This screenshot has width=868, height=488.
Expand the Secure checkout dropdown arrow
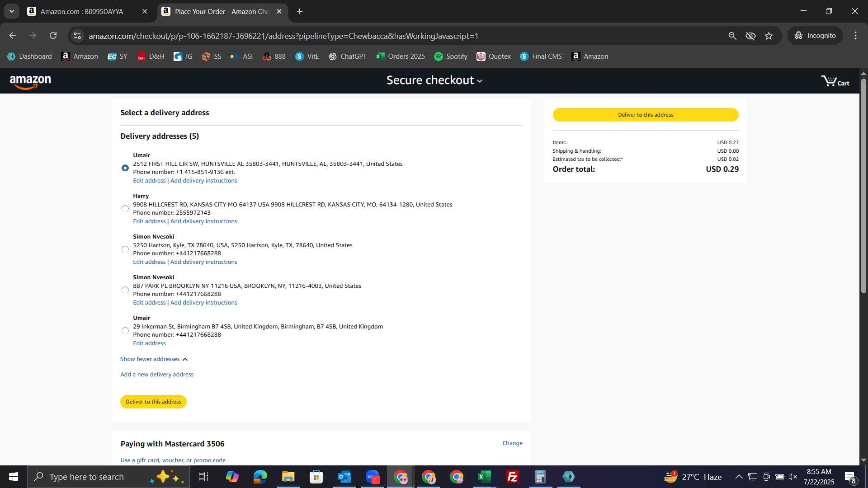pos(480,81)
